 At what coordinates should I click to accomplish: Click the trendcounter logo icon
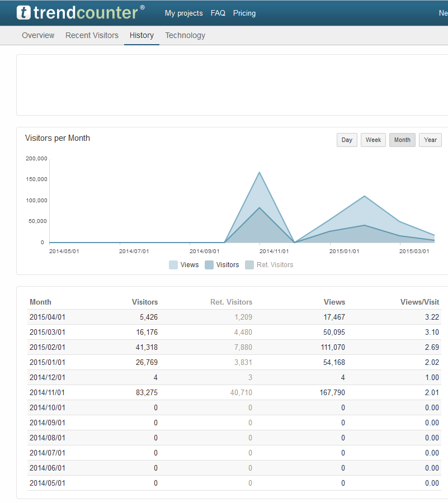pos(24,12)
